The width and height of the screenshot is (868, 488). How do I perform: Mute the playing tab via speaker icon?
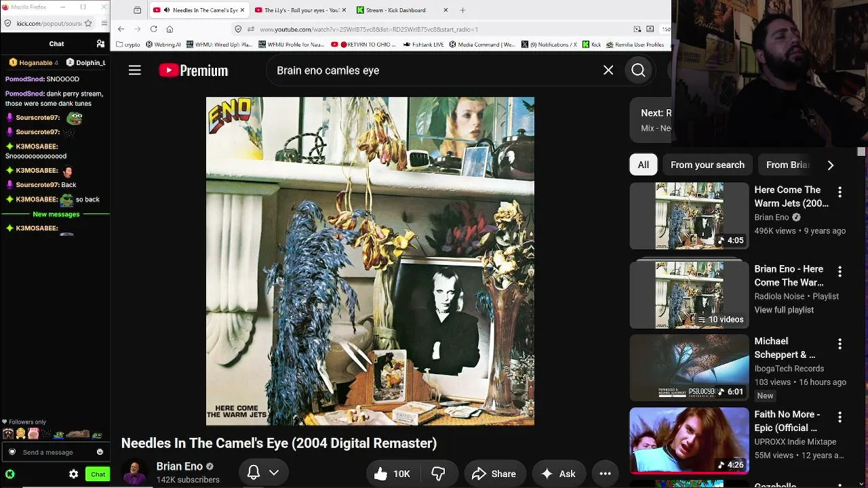tap(167, 10)
